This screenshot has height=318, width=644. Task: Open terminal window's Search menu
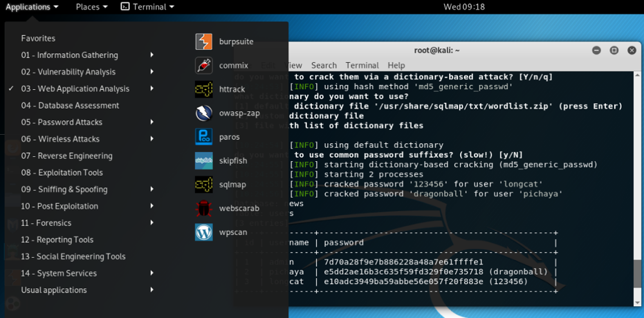(324, 65)
